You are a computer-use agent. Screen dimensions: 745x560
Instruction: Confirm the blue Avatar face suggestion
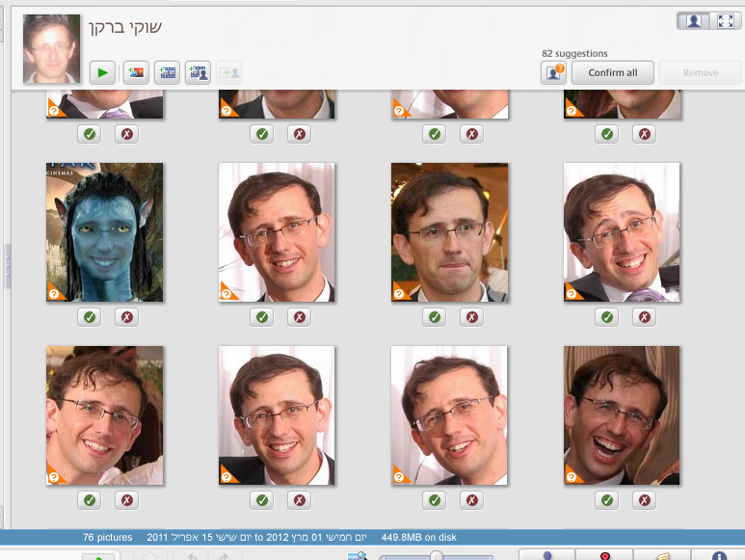click(x=89, y=316)
